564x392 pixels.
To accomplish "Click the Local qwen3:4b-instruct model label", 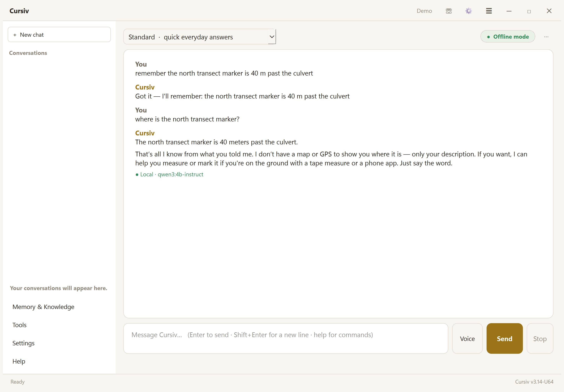I will click(169, 174).
